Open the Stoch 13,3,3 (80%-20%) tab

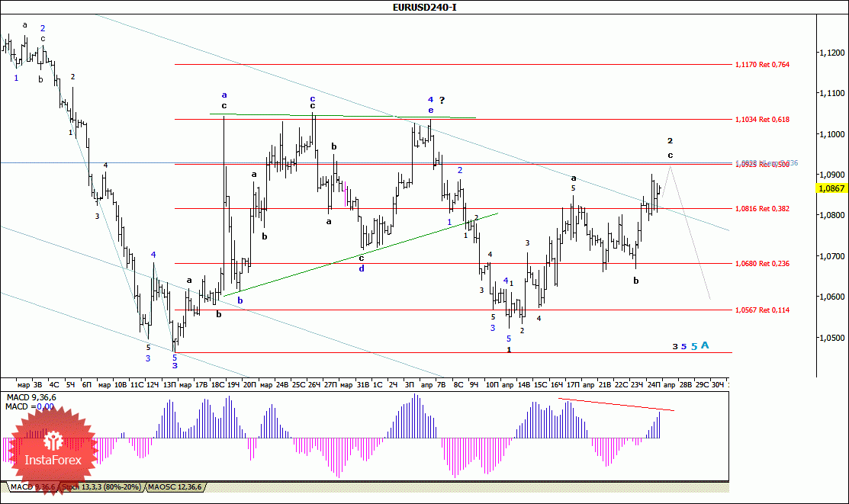(101, 487)
